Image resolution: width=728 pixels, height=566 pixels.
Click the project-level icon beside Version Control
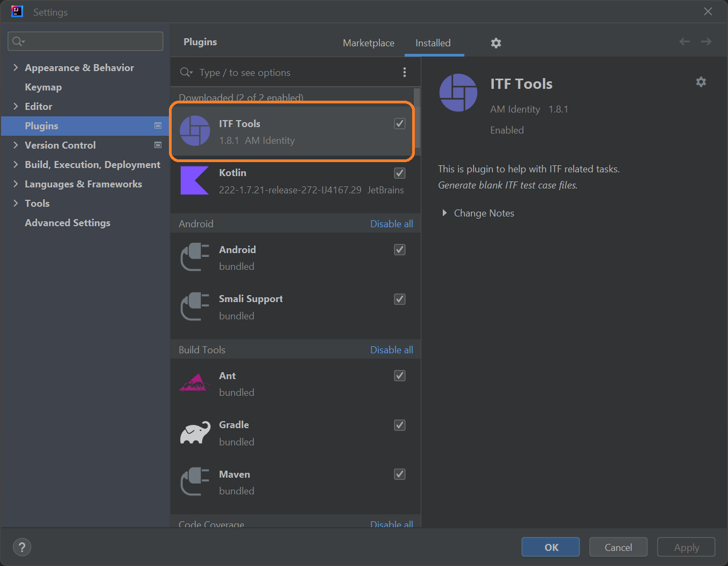click(x=158, y=145)
